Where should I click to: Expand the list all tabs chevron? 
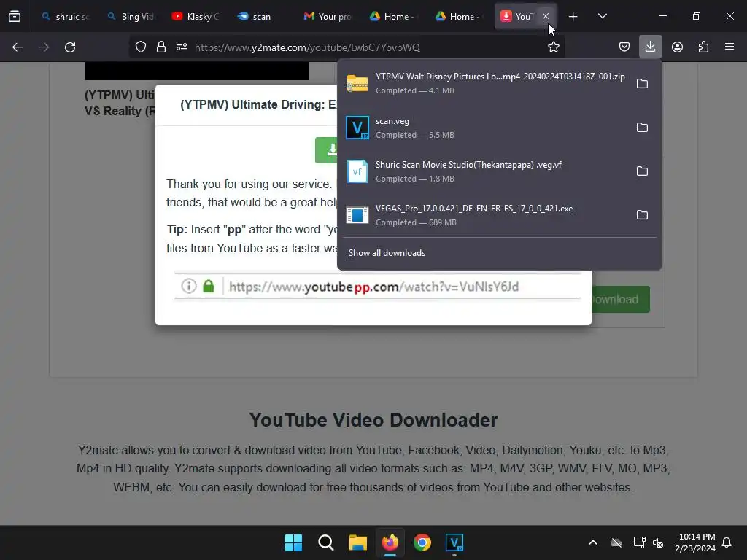pyautogui.click(x=602, y=16)
